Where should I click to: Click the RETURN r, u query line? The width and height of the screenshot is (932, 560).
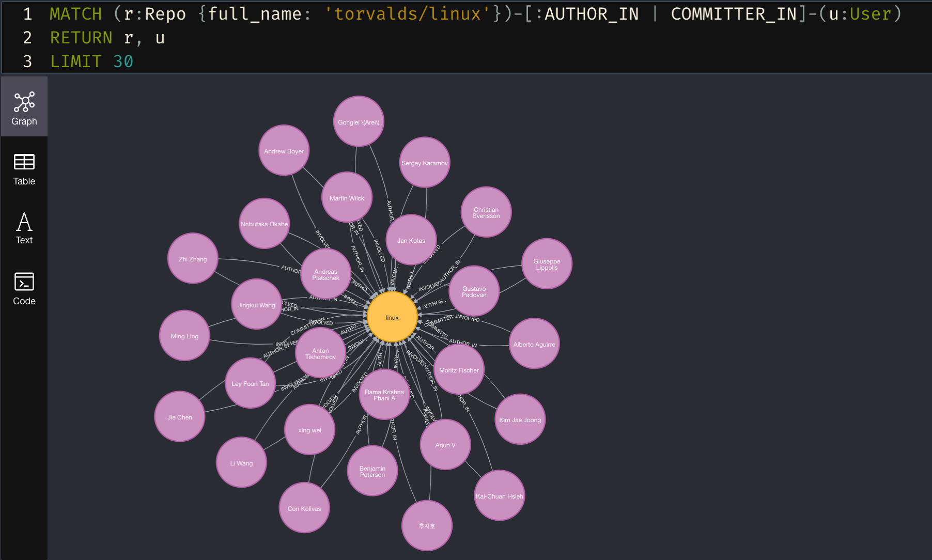107,38
